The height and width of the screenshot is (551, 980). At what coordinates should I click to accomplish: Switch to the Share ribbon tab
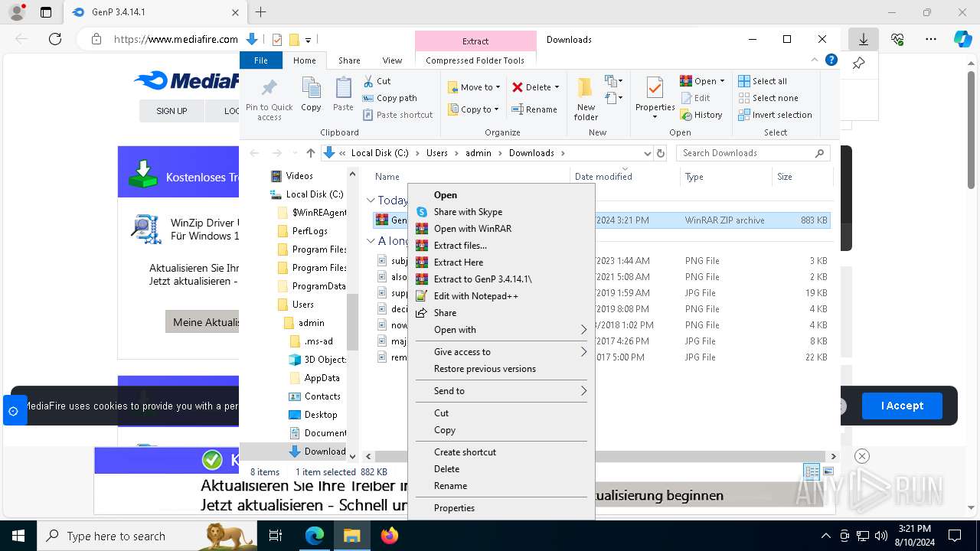pyautogui.click(x=349, y=60)
